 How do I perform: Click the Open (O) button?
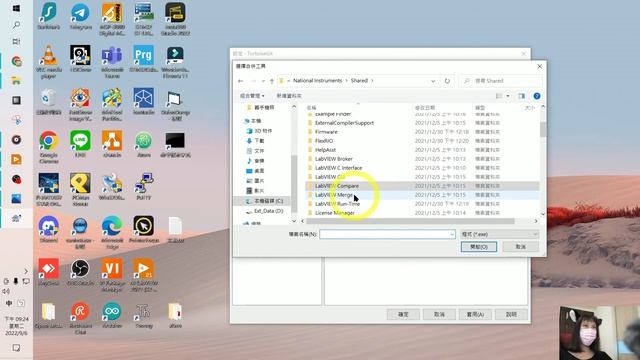tap(479, 247)
